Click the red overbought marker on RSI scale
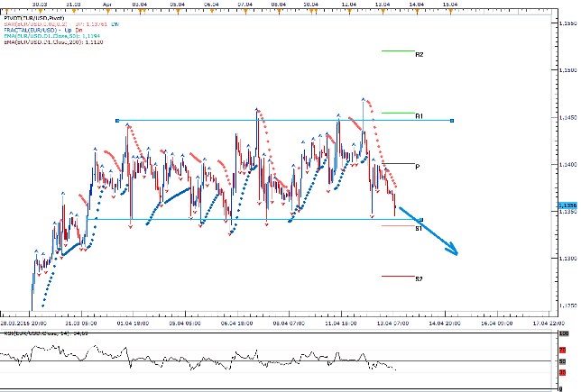Viewport: 581px width, 392px height. [x=562, y=348]
